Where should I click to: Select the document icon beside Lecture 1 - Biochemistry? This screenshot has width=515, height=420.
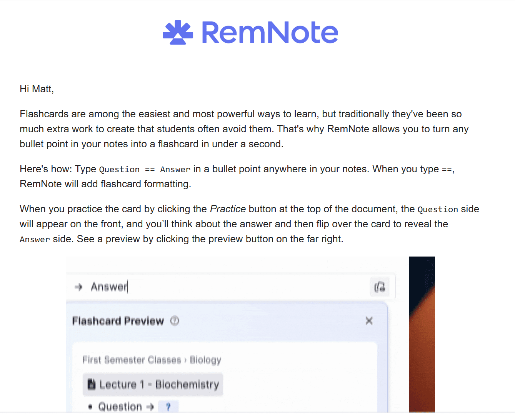pos(92,384)
